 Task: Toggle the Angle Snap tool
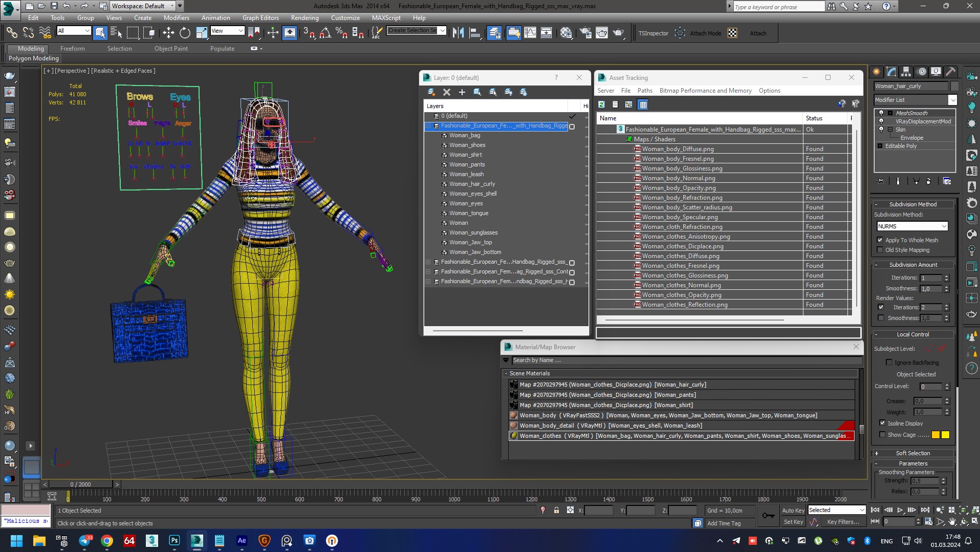tap(325, 33)
